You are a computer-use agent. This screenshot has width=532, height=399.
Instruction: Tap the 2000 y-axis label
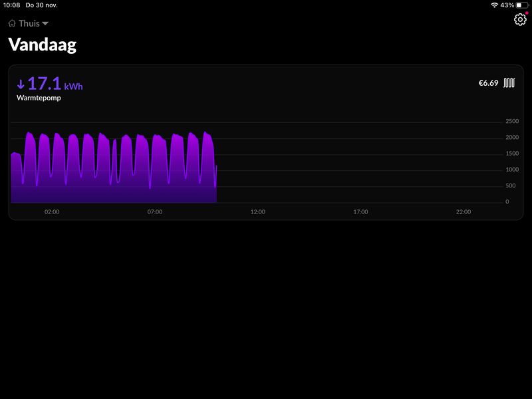pyautogui.click(x=512, y=138)
